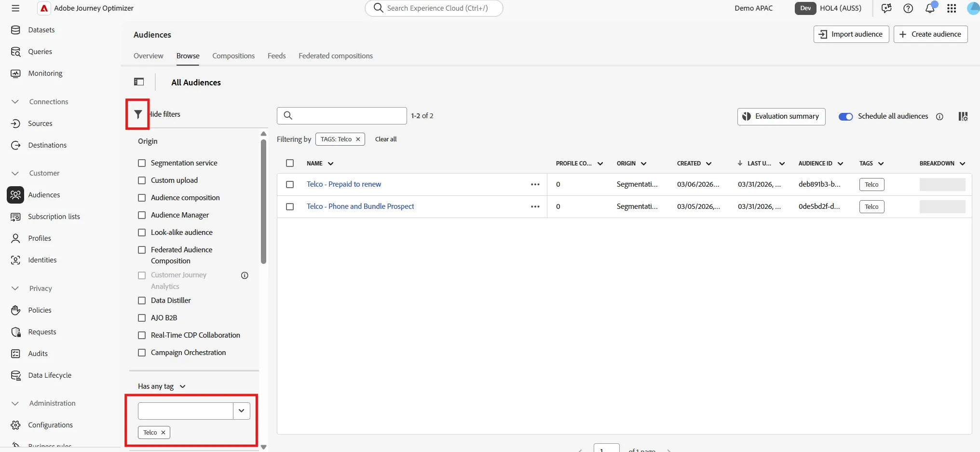Image resolution: width=980 pixels, height=452 pixels.
Task: Click the user profile avatar
Action: pyautogui.click(x=974, y=8)
